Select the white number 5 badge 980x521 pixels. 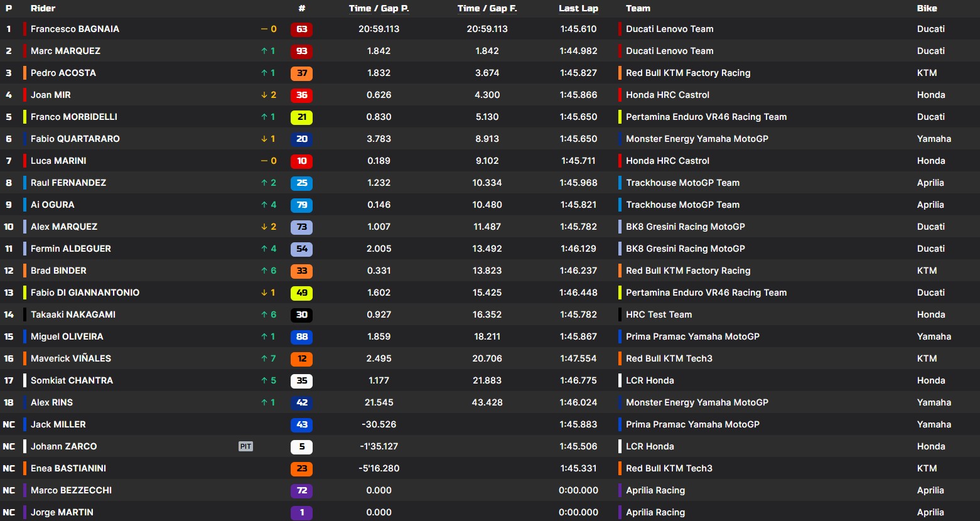pos(301,446)
